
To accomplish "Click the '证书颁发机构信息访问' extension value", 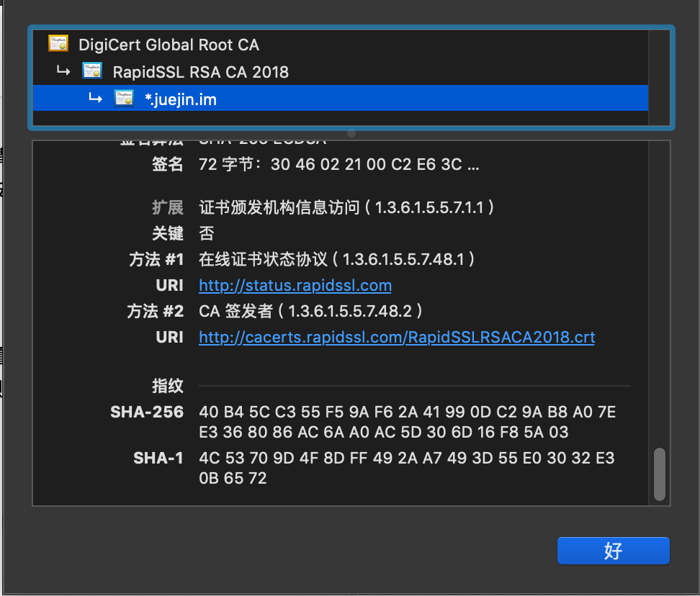I will [x=346, y=207].
